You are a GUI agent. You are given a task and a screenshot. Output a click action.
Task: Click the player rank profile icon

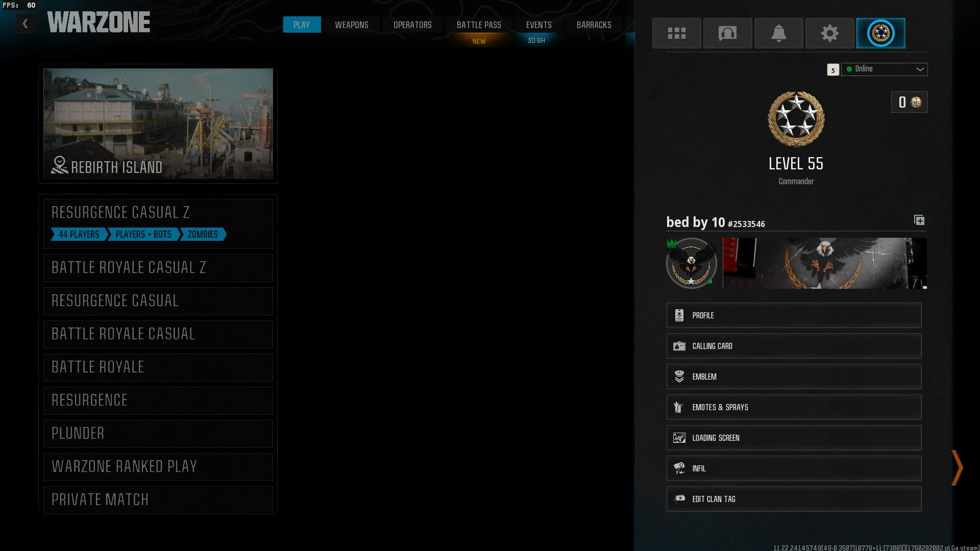(880, 33)
